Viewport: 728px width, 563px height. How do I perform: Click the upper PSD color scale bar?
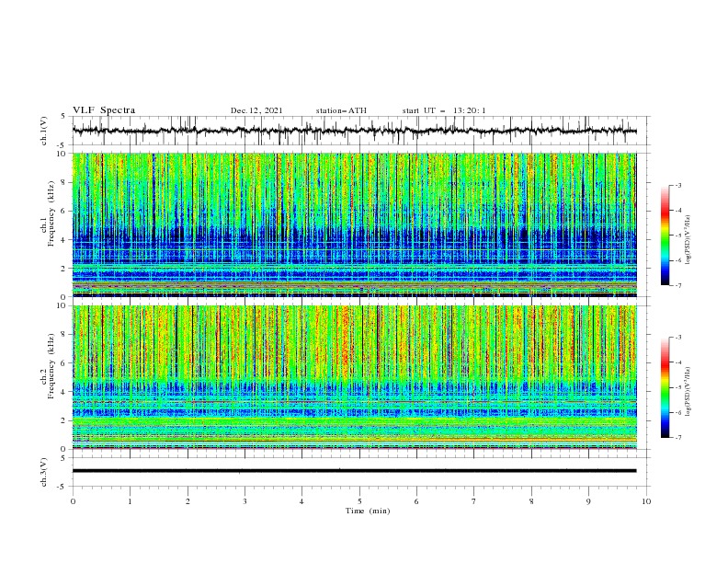coord(665,236)
